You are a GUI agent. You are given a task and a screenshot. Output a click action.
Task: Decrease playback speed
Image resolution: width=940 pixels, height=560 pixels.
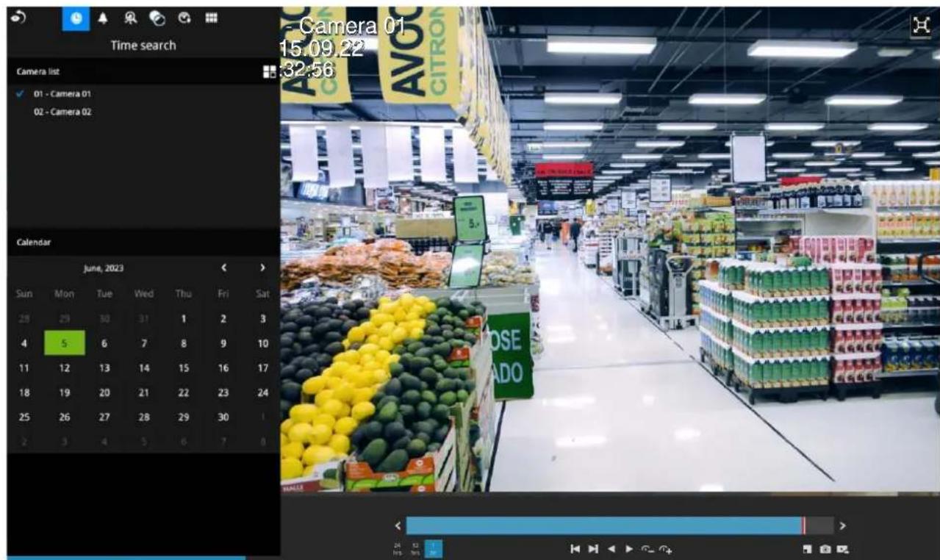pyautogui.click(x=647, y=549)
